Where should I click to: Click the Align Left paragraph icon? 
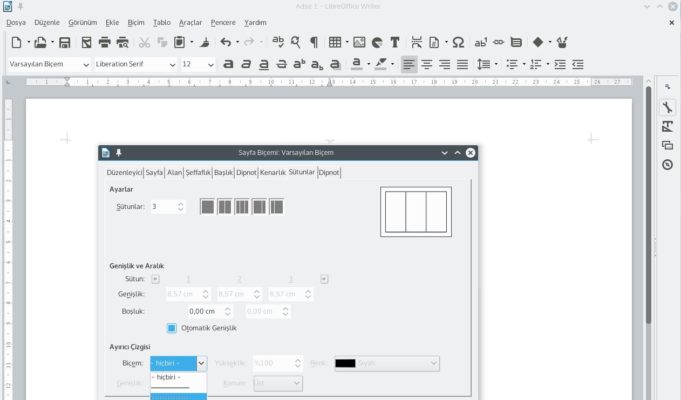(409, 64)
